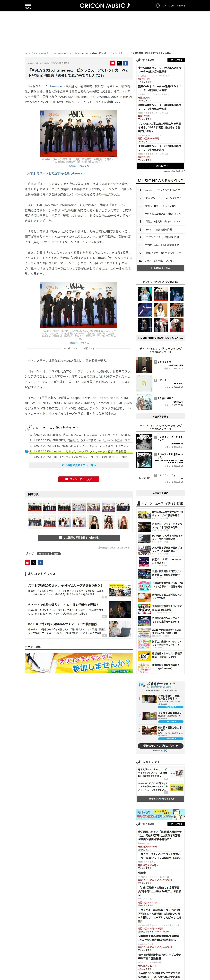This screenshot has height=980, width=210.
Task: Select the timelesz tag
Action: point(44,554)
